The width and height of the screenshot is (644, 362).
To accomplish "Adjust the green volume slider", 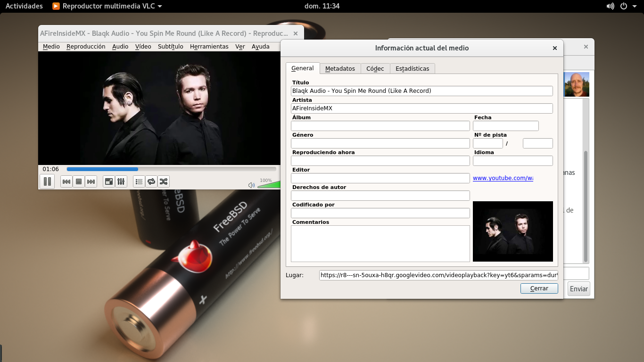I will (x=269, y=185).
